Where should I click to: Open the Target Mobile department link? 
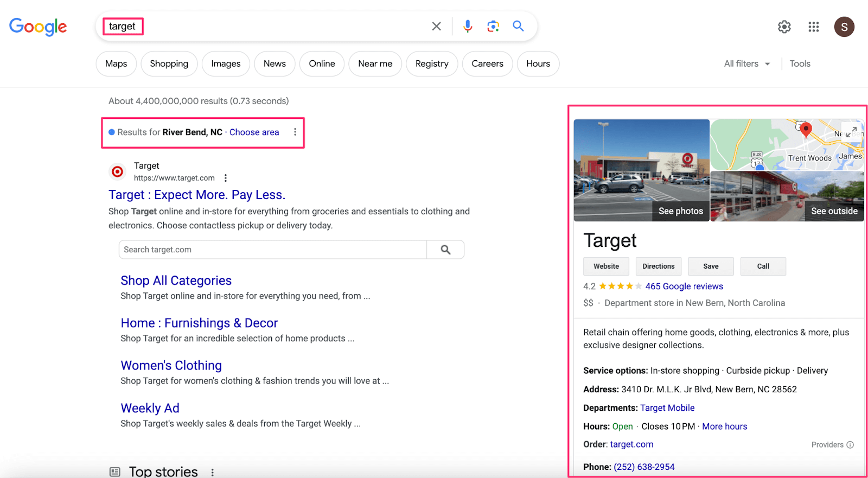667,407
